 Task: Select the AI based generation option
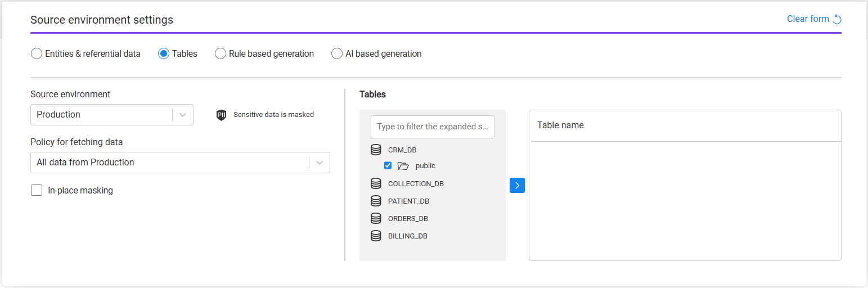337,54
